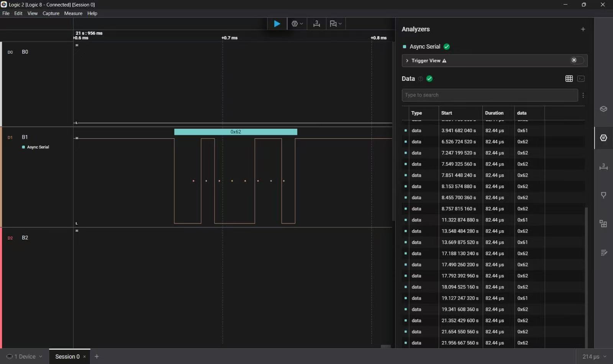613x364 pixels.
Task: Start capture with the blue play button
Action: [x=277, y=24]
